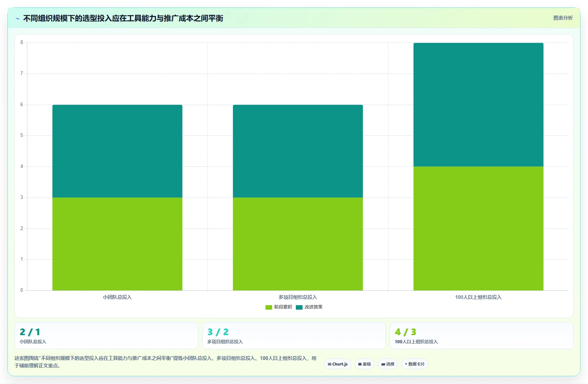This screenshot has width=588, height=384.
Task: Click the y-axis value 0
Action: (x=21, y=290)
